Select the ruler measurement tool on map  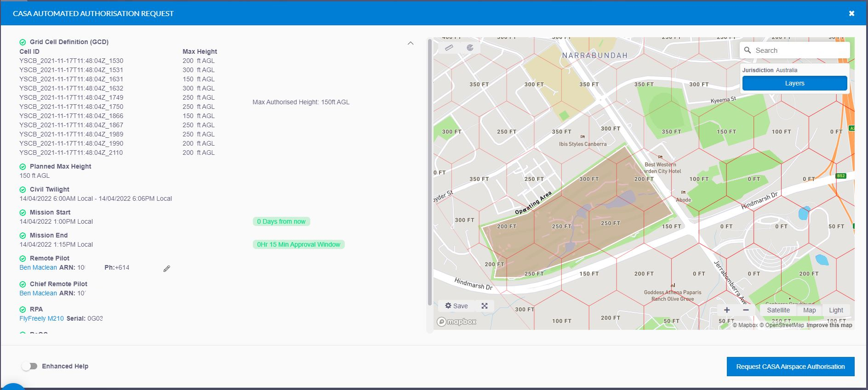pyautogui.click(x=449, y=48)
